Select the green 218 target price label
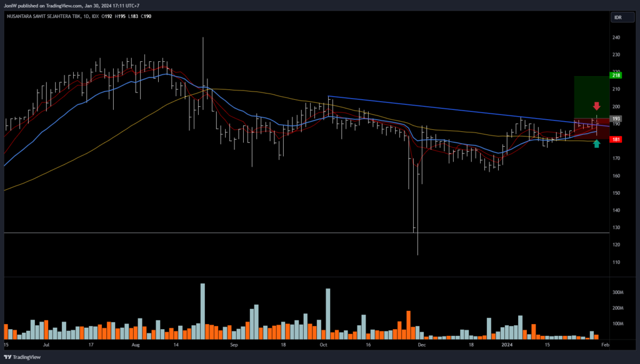This screenshot has width=640, height=364. point(616,76)
